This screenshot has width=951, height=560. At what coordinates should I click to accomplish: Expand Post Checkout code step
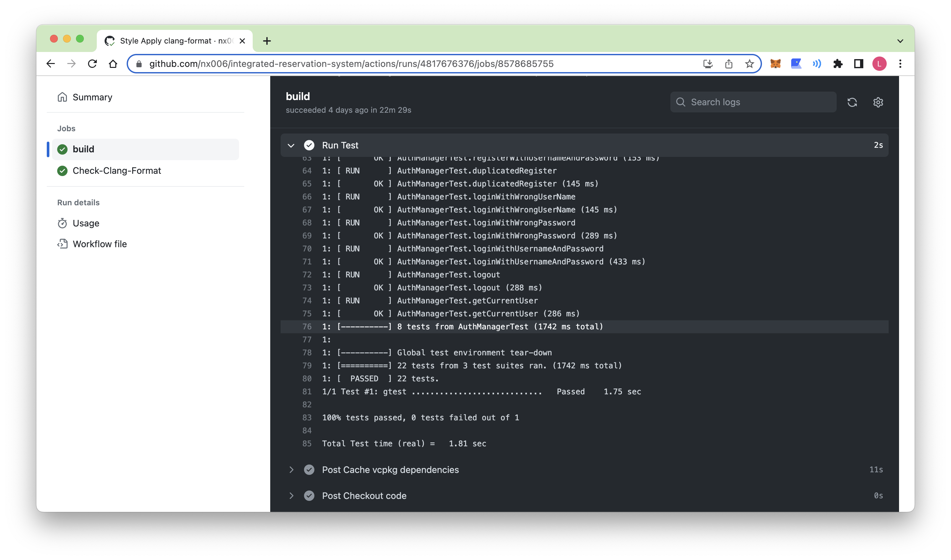pyautogui.click(x=291, y=496)
